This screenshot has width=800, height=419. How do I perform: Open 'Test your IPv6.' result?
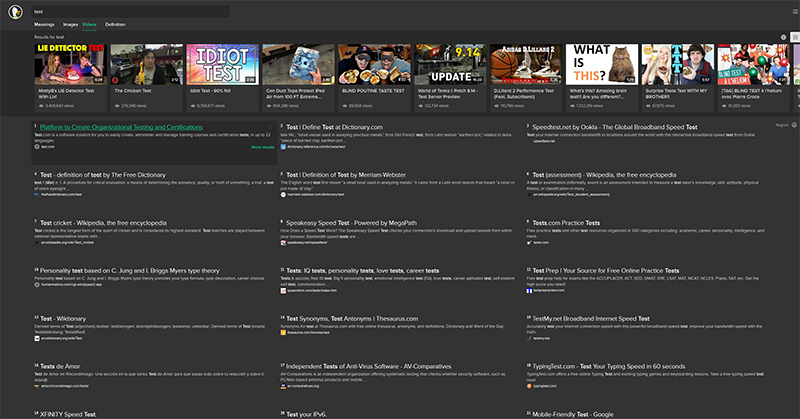click(306, 414)
